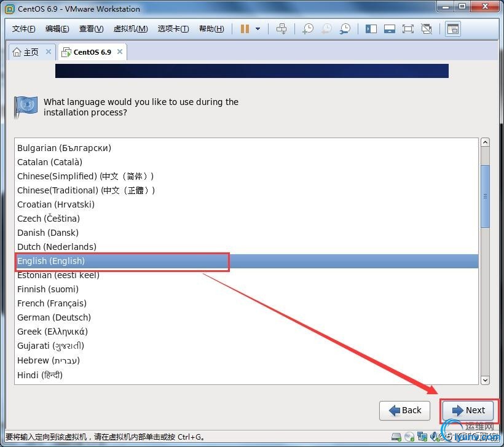Click the network adapter status icon
Image resolution: width=504 pixels, height=447 pixels.
point(422,437)
